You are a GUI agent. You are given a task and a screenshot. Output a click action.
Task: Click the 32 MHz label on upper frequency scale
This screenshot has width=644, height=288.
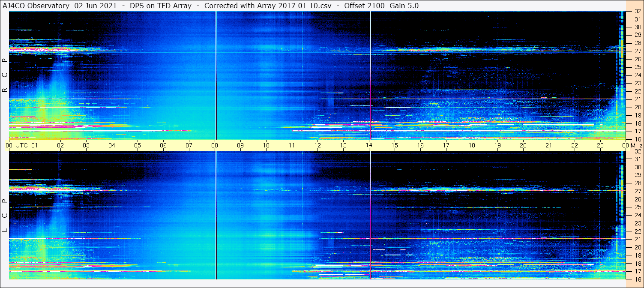[637, 12]
